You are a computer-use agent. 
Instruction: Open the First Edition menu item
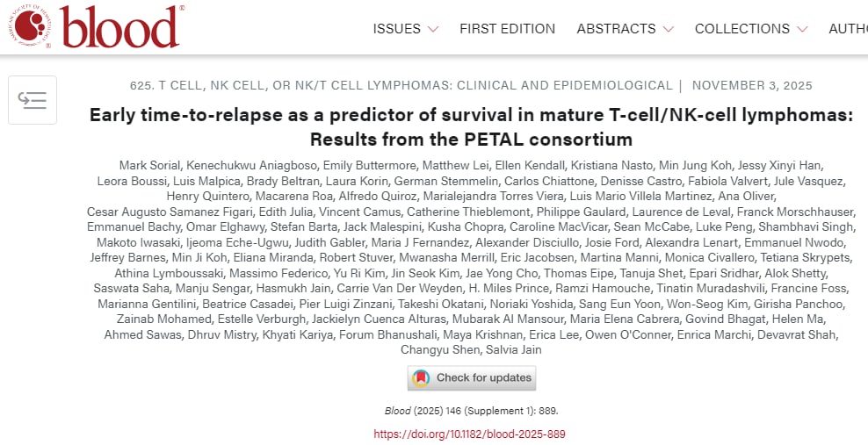[507, 29]
